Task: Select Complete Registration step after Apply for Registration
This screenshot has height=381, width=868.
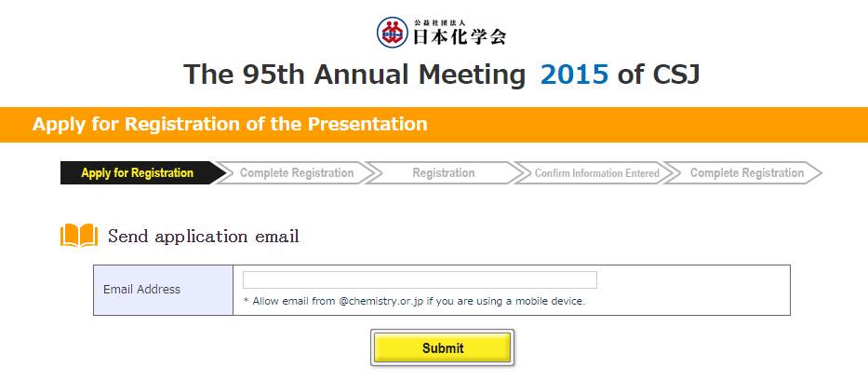Action: point(297,172)
